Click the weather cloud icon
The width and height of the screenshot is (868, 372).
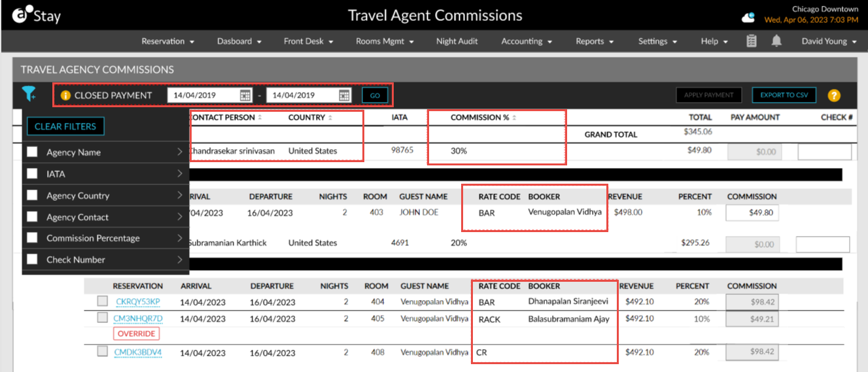pos(749,18)
